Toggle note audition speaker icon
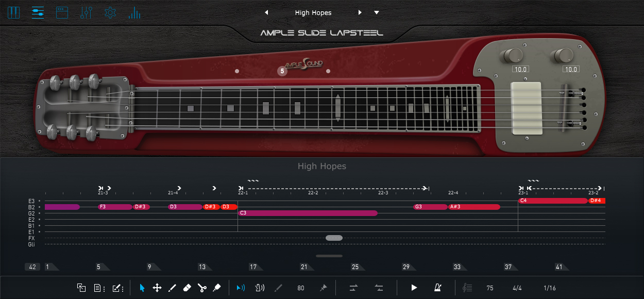Image resolution: width=644 pixels, height=299 pixels. [x=241, y=288]
